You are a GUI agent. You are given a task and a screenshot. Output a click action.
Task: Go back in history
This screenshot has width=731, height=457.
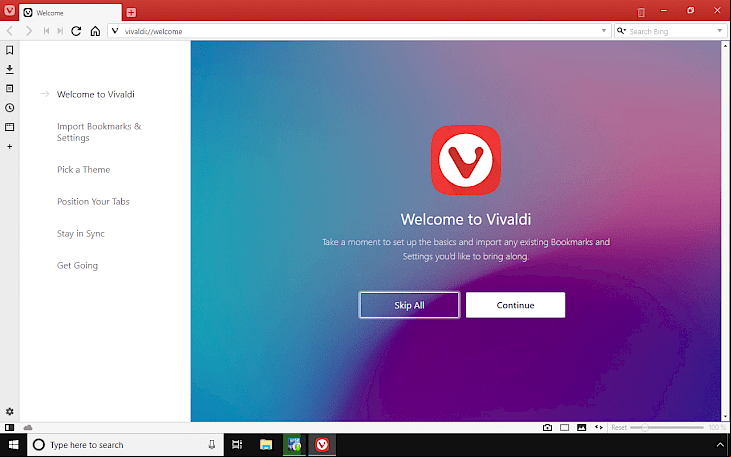click(10, 31)
